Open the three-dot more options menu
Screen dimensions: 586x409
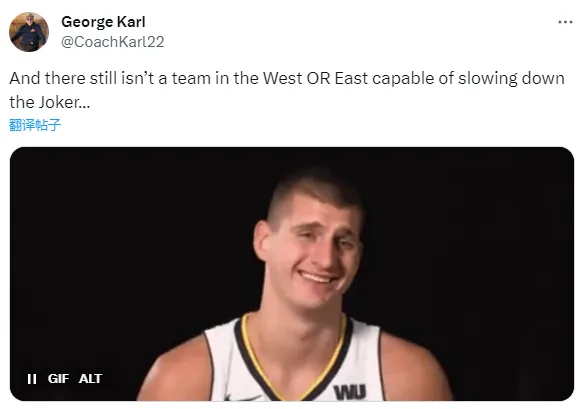[x=565, y=22]
